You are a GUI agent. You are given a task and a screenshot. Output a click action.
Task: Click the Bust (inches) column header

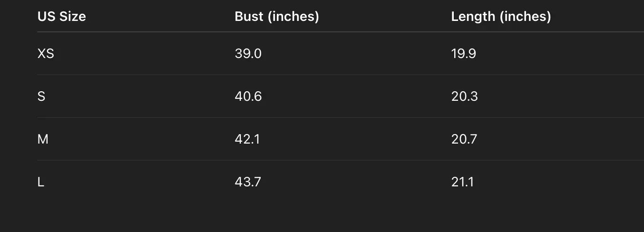[277, 17]
